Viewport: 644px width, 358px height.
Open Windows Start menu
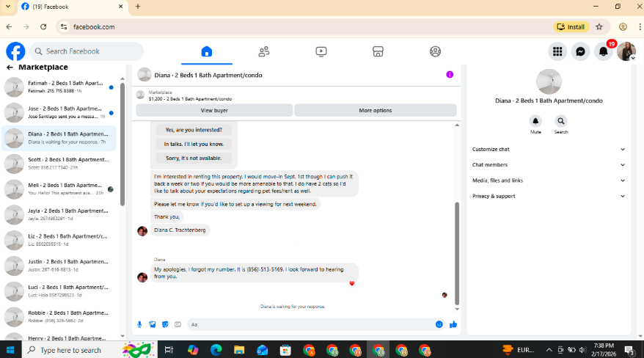pyautogui.click(x=10, y=350)
